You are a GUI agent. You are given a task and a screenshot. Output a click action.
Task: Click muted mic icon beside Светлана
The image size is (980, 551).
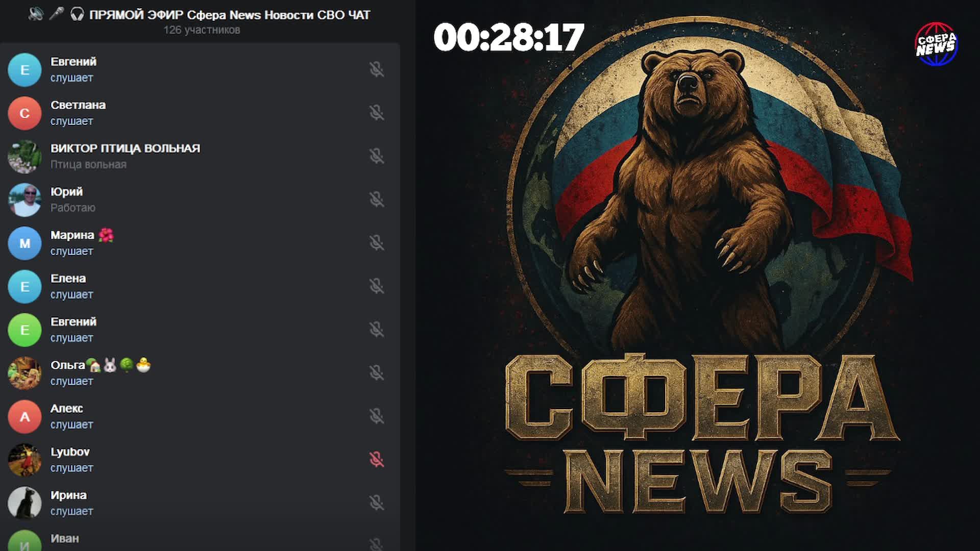377,113
